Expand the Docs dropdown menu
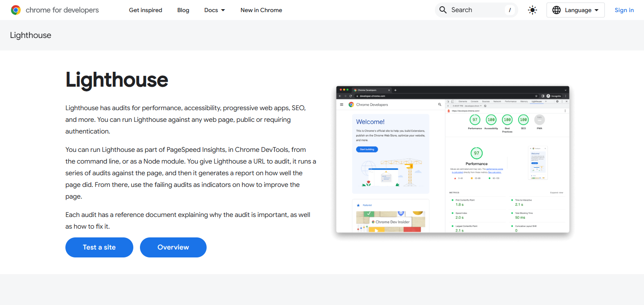The width and height of the screenshot is (644, 305). (x=215, y=10)
